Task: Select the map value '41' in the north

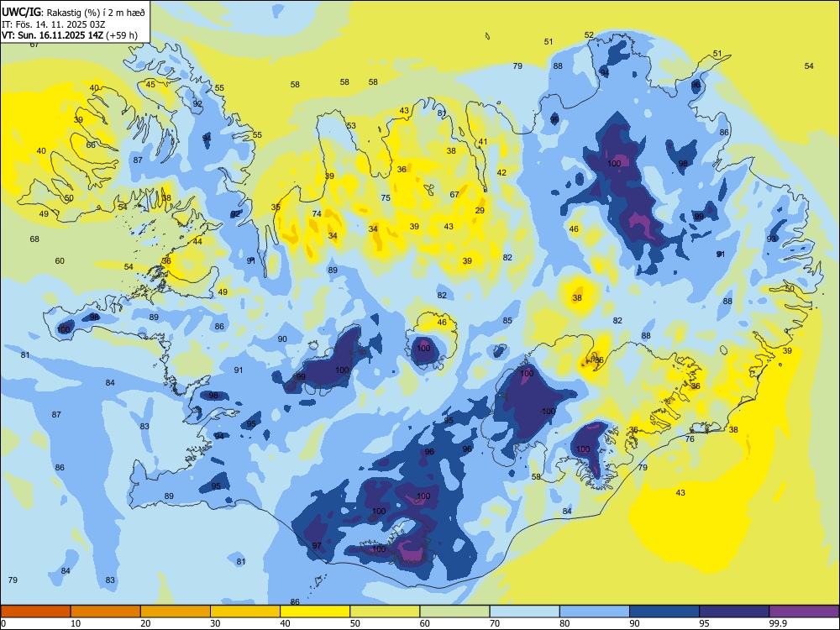Action: pyautogui.click(x=483, y=142)
